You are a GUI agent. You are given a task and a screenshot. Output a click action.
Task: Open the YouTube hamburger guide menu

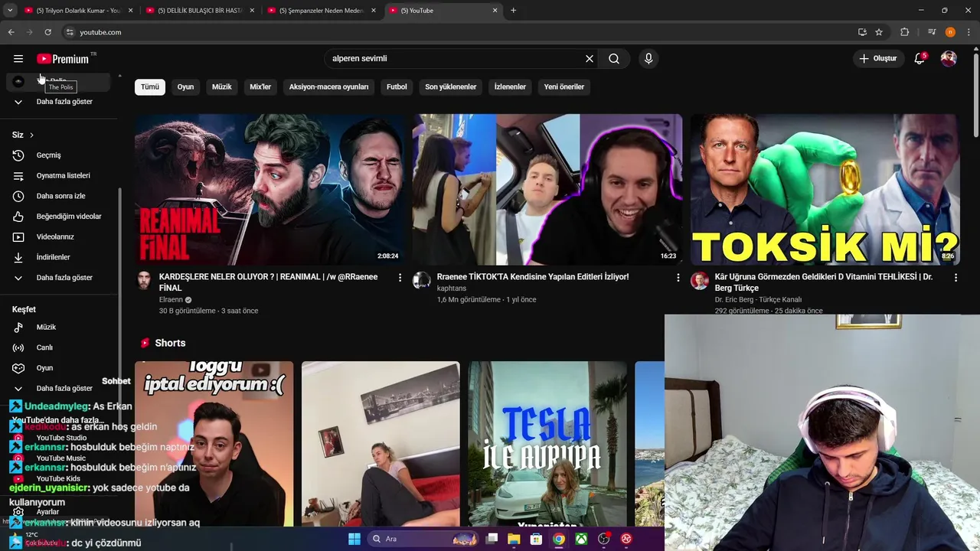[x=18, y=59]
